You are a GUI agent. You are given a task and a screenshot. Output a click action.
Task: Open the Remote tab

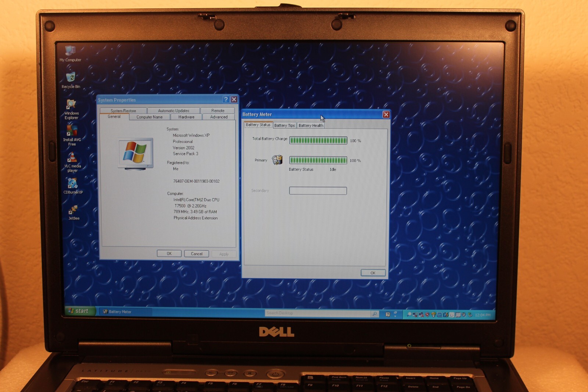coord(218,111)
